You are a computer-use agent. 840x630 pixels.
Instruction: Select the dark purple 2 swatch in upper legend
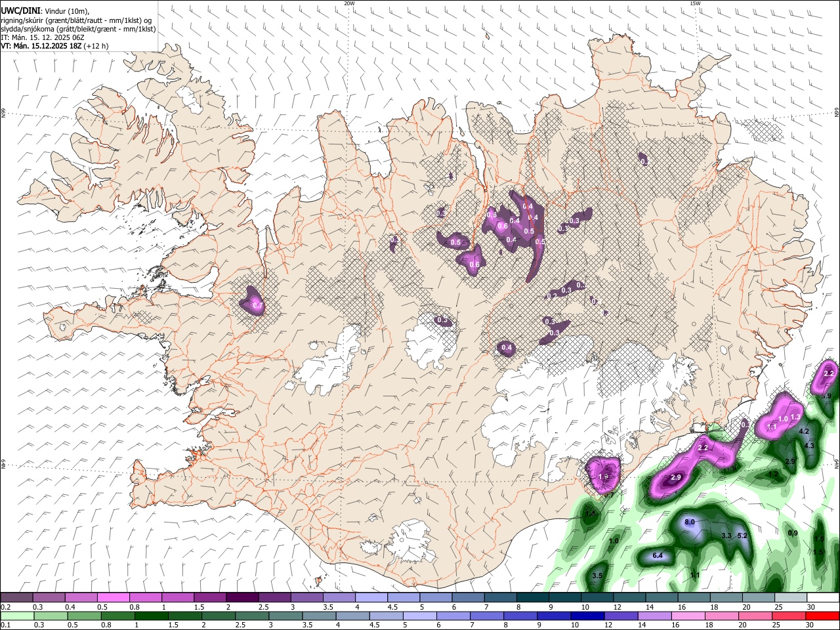point(241,598)
